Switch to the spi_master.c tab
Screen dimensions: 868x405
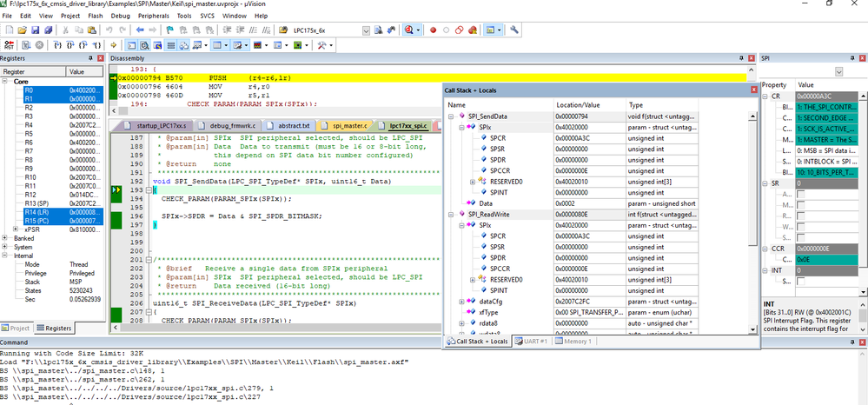[349, 126]
